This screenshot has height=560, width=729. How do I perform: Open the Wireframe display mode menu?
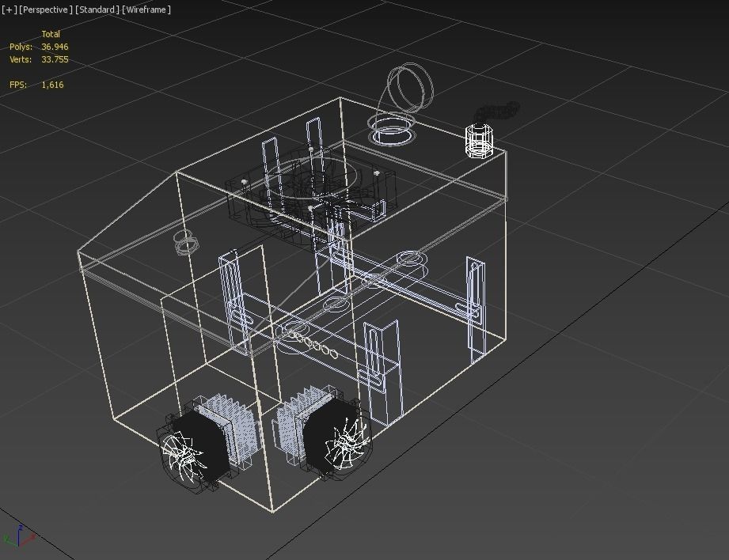[x=146, y=9]
